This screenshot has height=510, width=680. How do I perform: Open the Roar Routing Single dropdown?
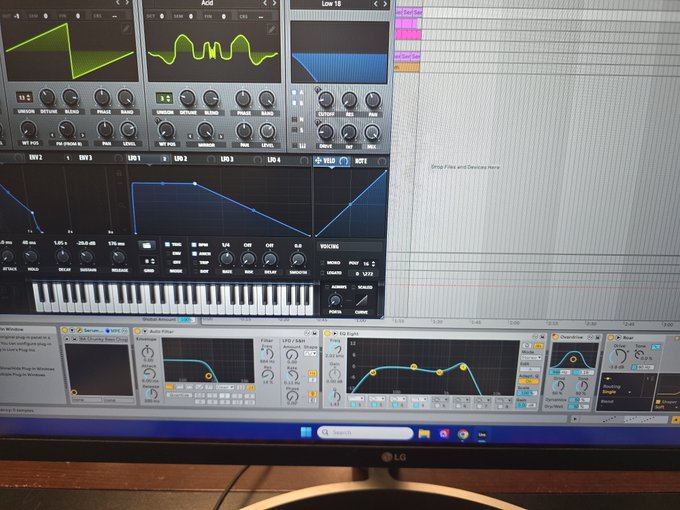tap(616, 392)
